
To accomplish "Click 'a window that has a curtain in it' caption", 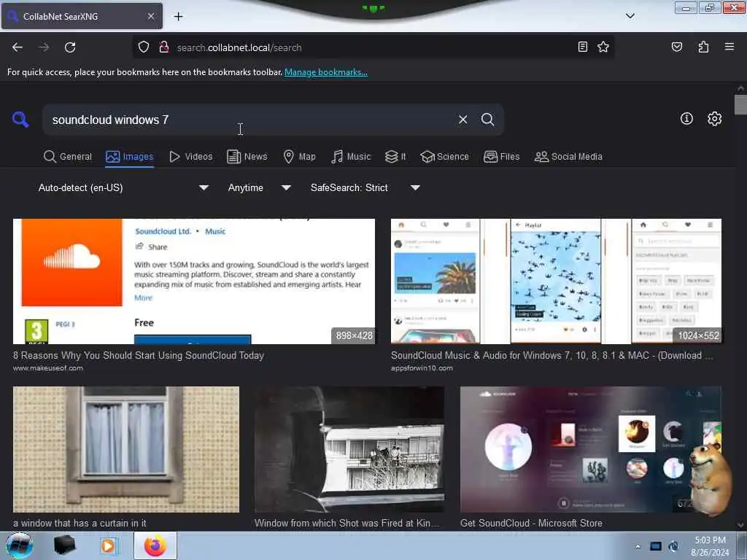I will click(80, 524).
